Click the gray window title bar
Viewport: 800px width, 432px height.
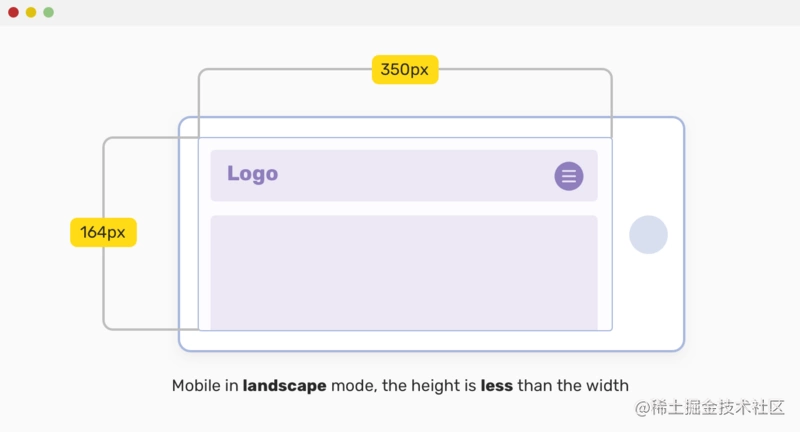(x=400, y=12)
